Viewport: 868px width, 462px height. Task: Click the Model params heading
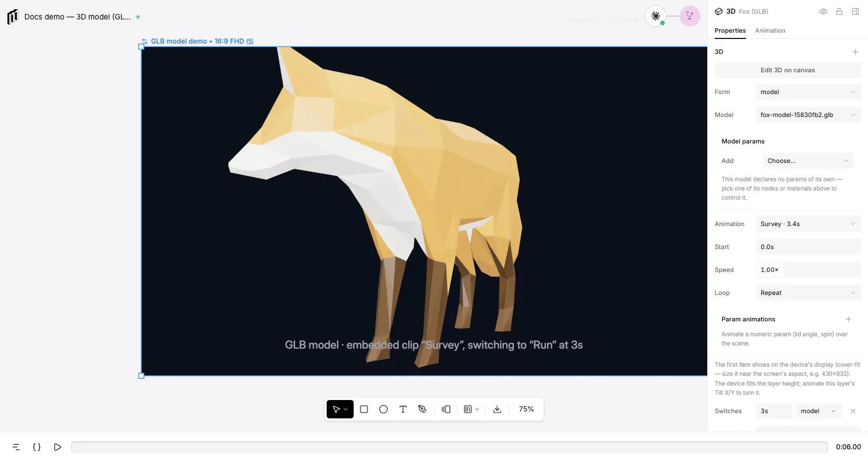pyautogui.click(x=743, y=141)
